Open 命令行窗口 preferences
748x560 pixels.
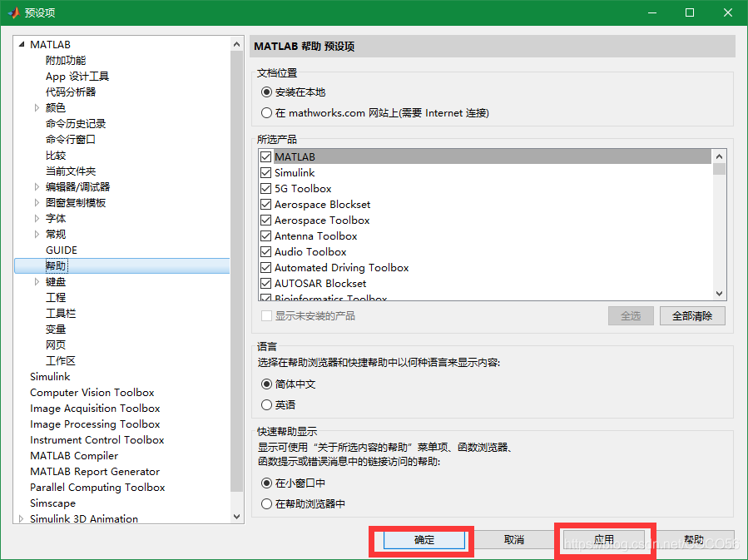coord(71,139)
